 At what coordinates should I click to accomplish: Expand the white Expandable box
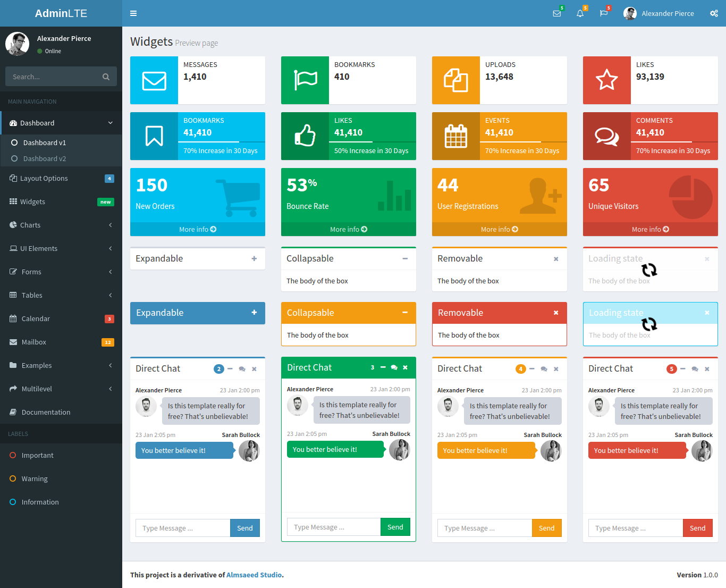pos(254,258)
